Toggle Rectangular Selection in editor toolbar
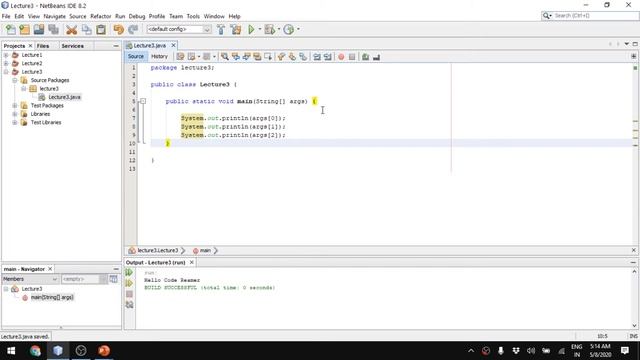640x360 pixels. pyautogui.click(x=268, y=57)
